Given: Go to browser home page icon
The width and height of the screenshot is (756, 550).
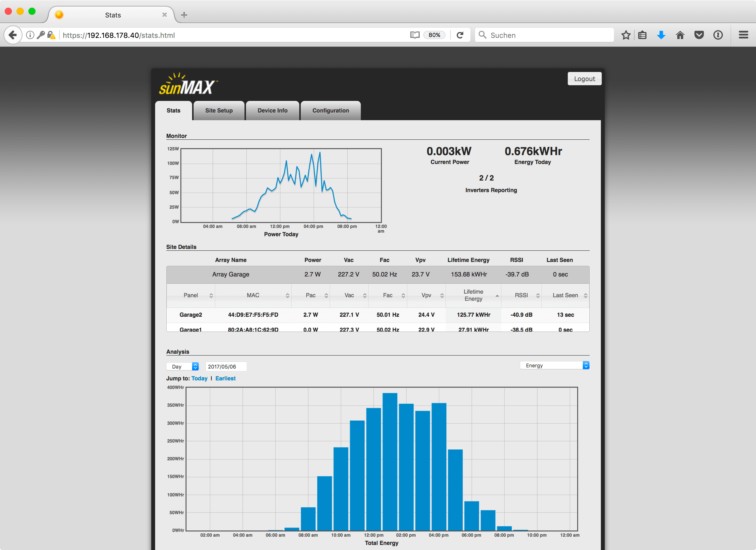Looking at the screenshot, I should [680, 35].
